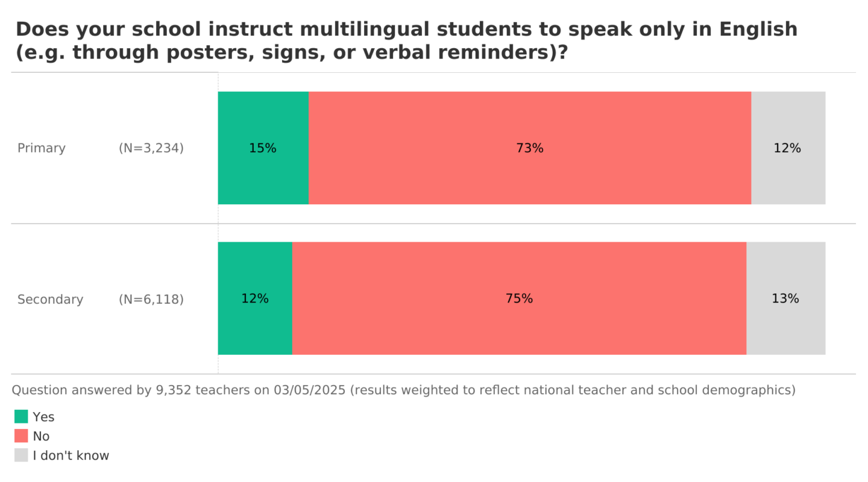Click the chart title question text
Screen dimensions: 868x482
point(406,40)
